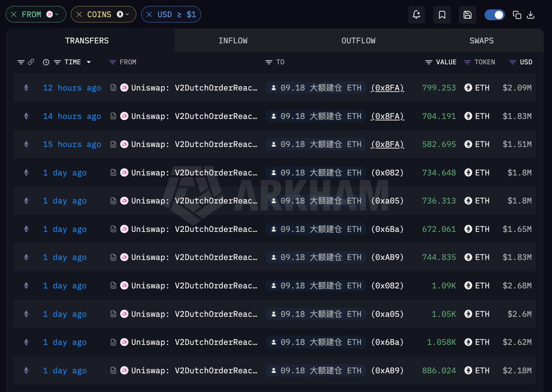Click the Ethereum chain icon in 736.313 row
Image resolution: width=552 pixels, height=392 pixels.
[x=26, y=201]
